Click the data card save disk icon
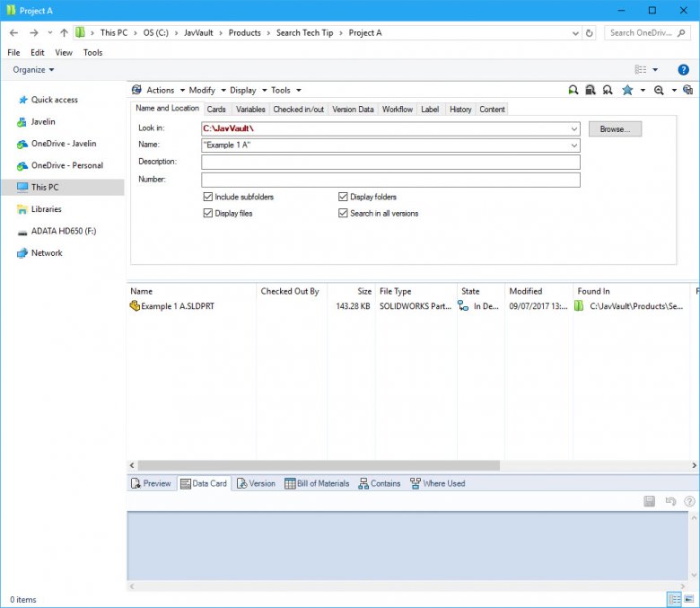Viewport: 700px width, 608px height. tap(650, 501)
